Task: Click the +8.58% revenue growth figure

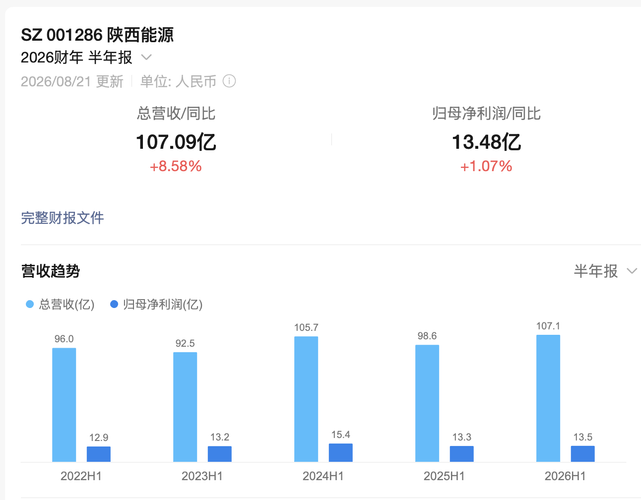Action: (176, 166)
